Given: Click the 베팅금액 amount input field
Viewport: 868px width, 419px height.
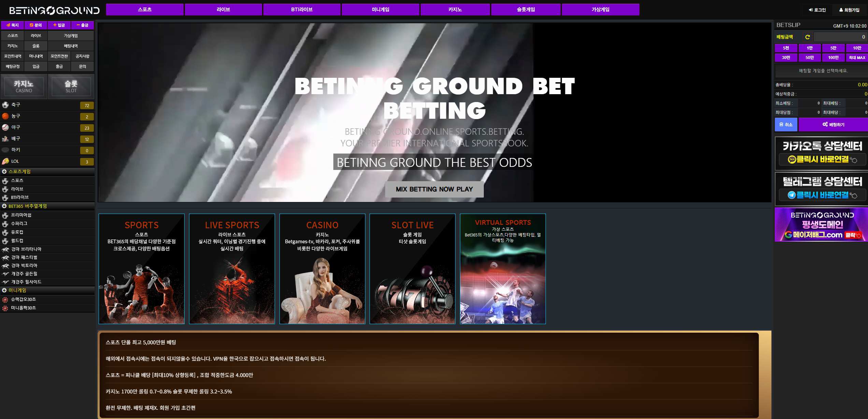Looking at the screenshot, I should pyautogui.click(x=841, y=37).
